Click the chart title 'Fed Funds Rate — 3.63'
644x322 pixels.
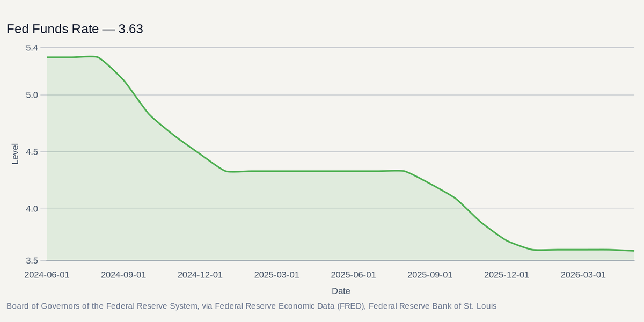(75, 29)
